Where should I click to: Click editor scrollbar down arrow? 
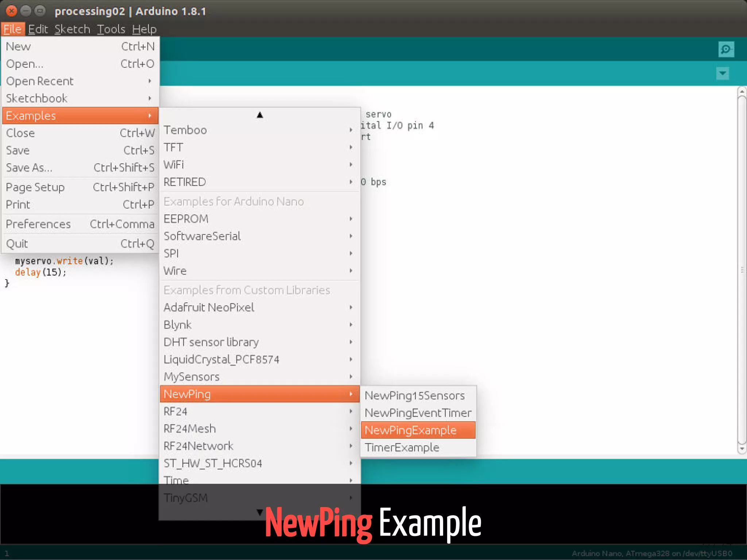click(x=742, y=450)
